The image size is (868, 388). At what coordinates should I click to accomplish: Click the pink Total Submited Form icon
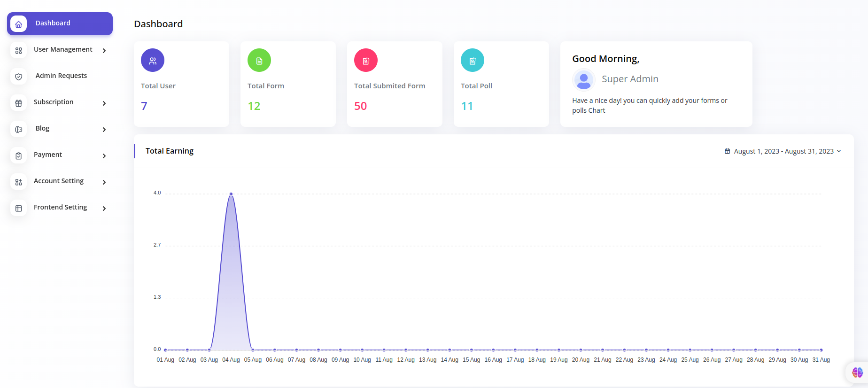(366, 60)
